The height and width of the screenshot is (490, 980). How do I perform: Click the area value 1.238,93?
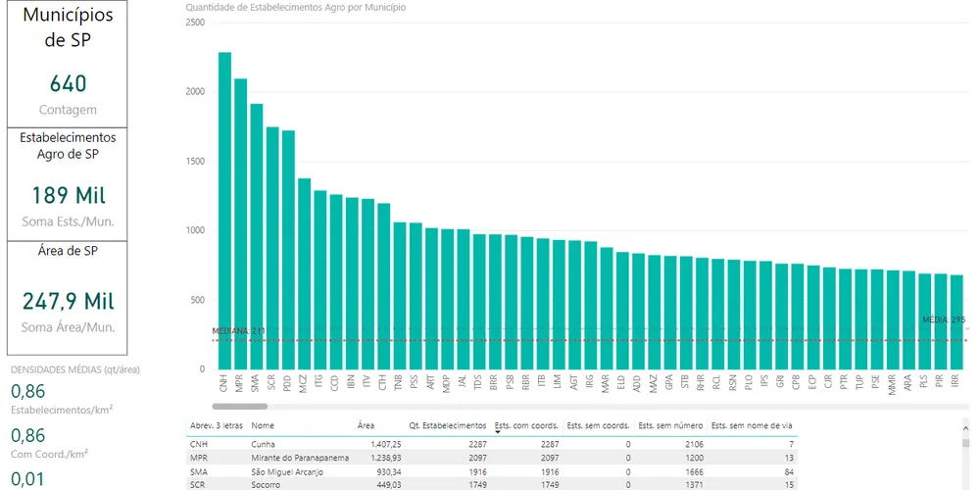(388, 458)
